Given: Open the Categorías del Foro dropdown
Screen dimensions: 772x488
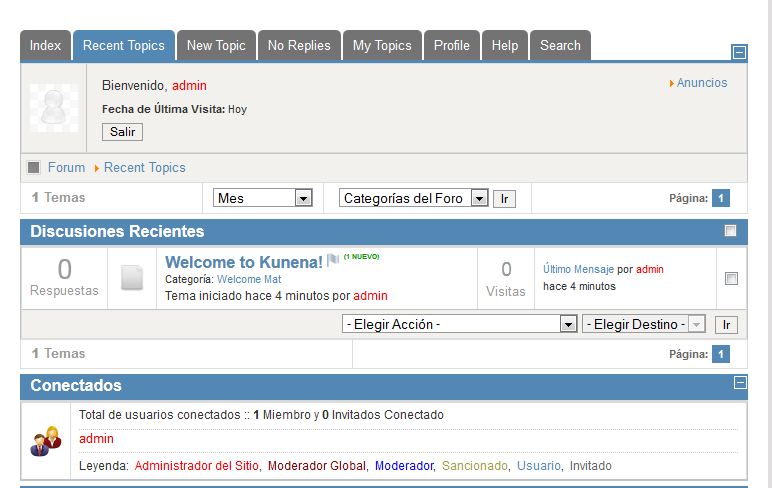Looking at the screenshot, I should pyautogui.click(x=413, y=198).
